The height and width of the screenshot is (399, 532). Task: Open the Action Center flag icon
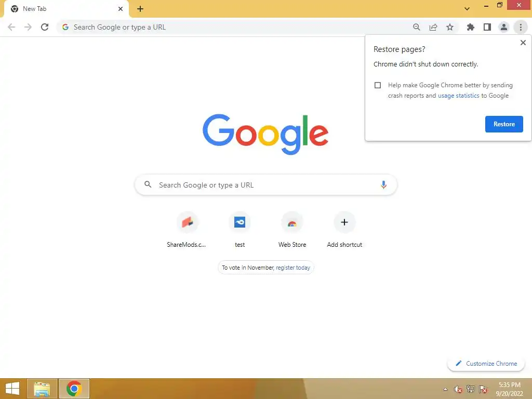[483, 389]
